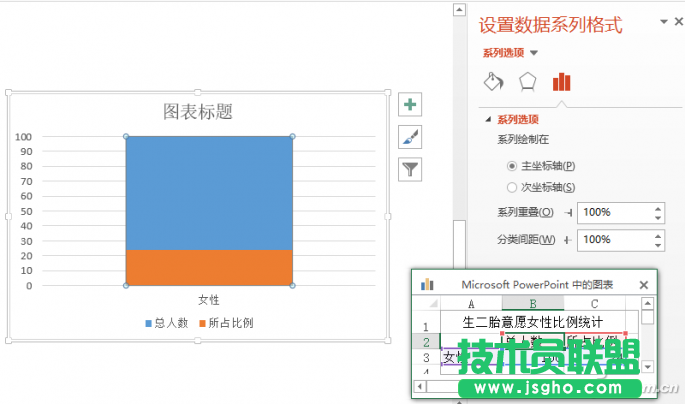685x404 pixels.
Task: Click the 系列重叠 percentage input field
Action: 612,213
